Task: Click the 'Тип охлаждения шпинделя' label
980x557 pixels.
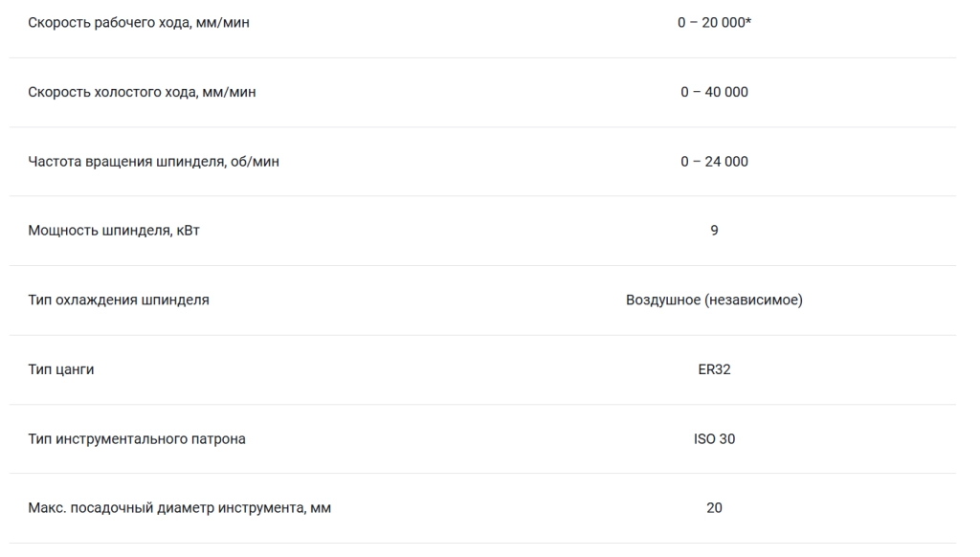Action: (119, 301)
